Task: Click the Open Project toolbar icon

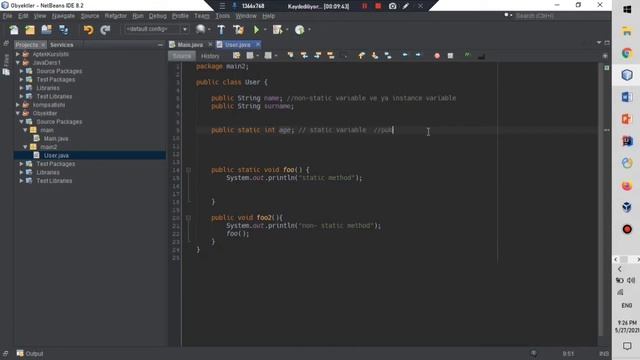Action: (47, 29)
